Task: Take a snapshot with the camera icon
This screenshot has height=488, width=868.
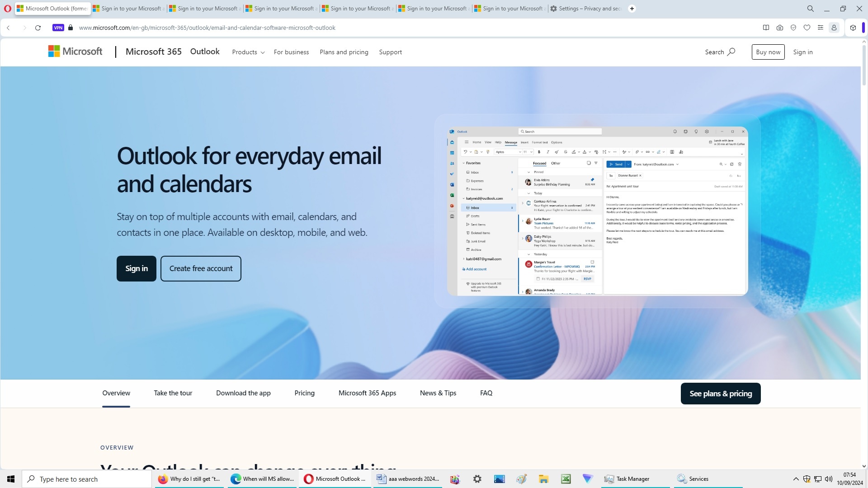Action: pos(780,28)
